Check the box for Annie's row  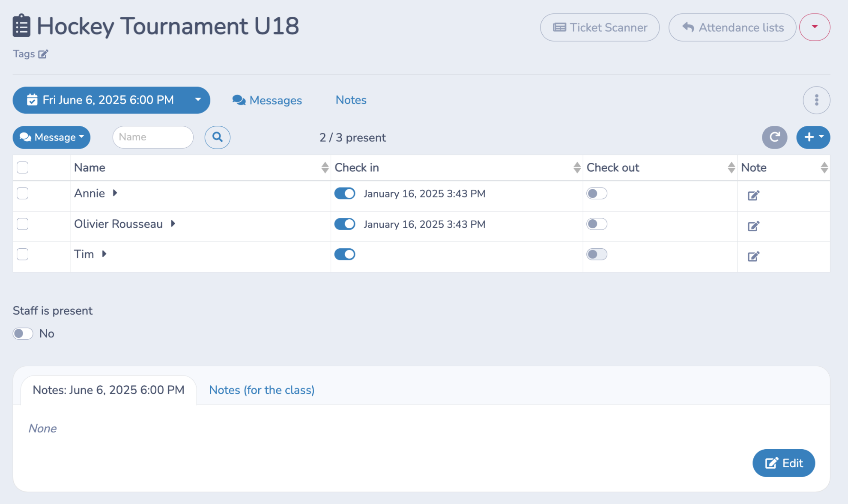(x=23, y=194)
